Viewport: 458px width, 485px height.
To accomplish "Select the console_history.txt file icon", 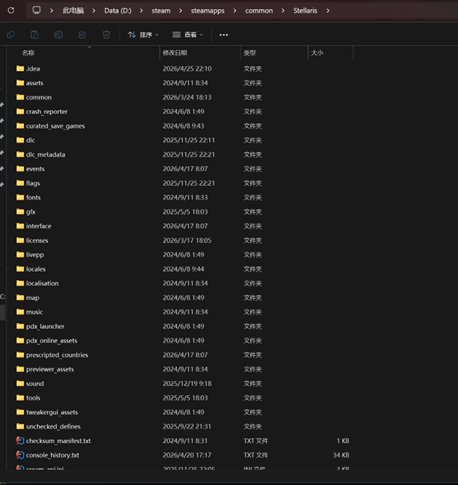I will pos(20,455).
